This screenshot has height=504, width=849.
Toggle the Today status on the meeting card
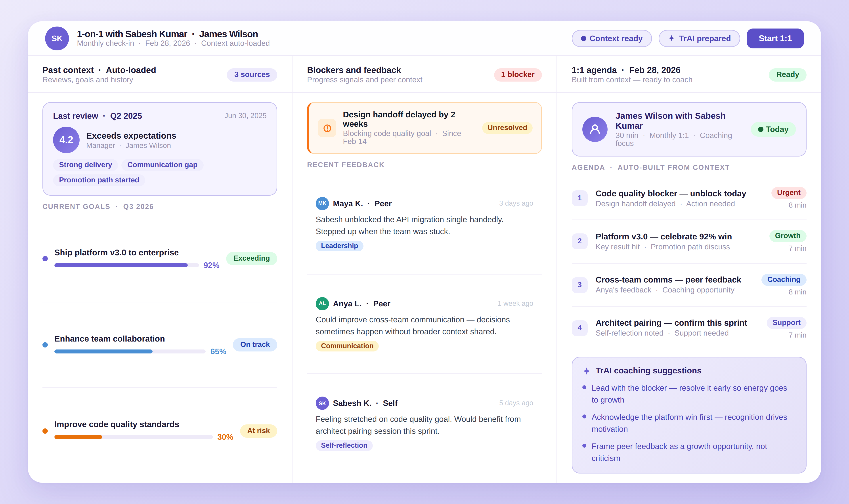point(773,129)
